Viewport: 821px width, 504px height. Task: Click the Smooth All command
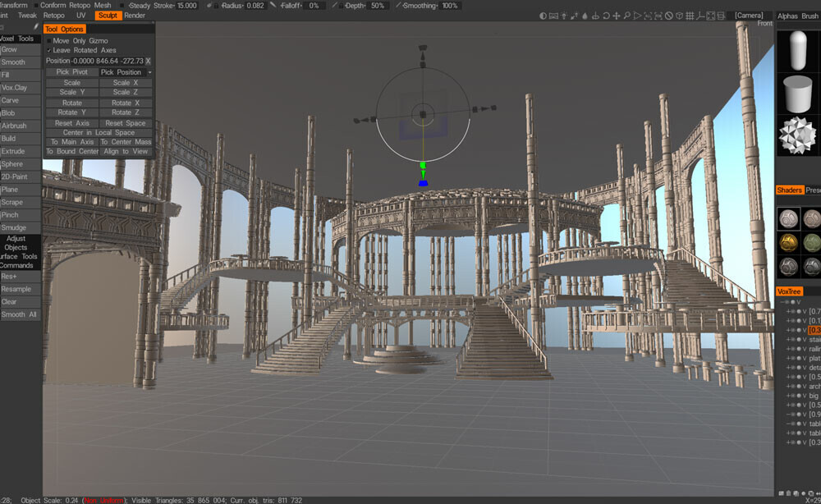tap(20, 314)
